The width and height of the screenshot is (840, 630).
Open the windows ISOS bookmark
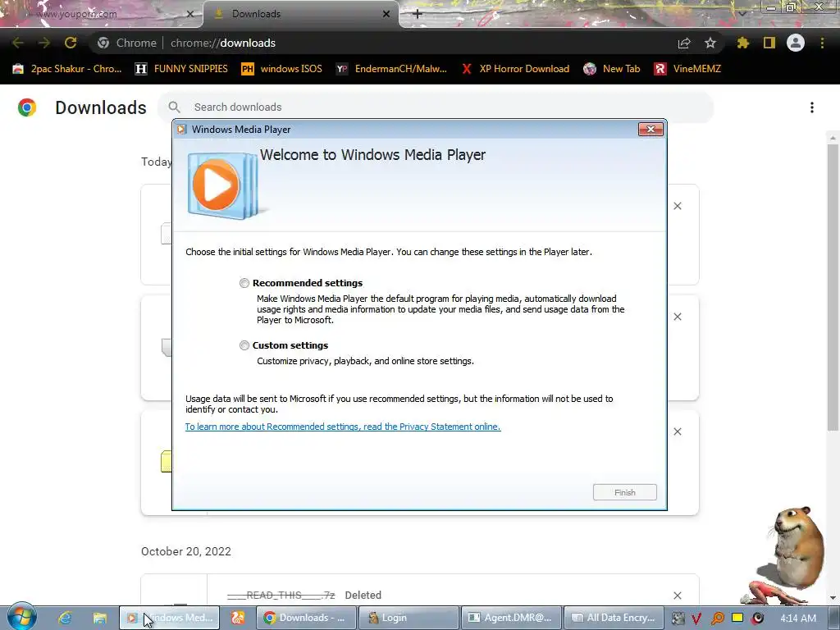(x=282, y=69)
